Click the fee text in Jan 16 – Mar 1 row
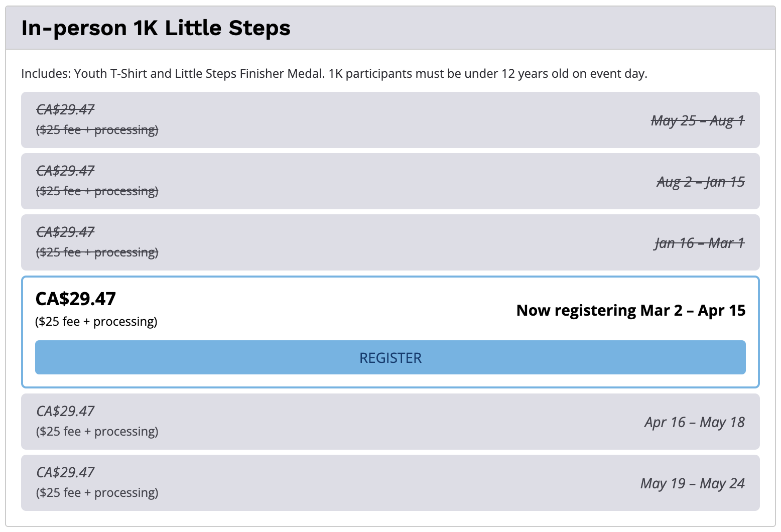The height and width of the screenshot is (532, 781). [x=97, y=252]
